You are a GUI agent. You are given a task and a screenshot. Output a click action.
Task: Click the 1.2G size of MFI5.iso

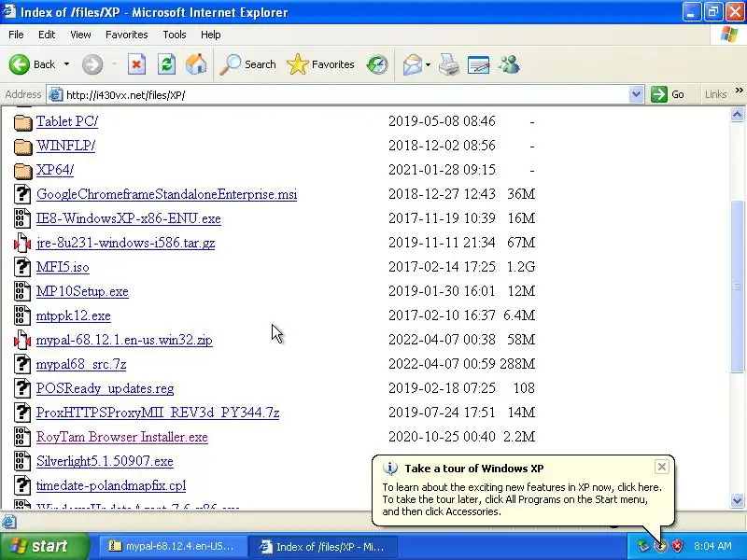(x=521, y=267)
